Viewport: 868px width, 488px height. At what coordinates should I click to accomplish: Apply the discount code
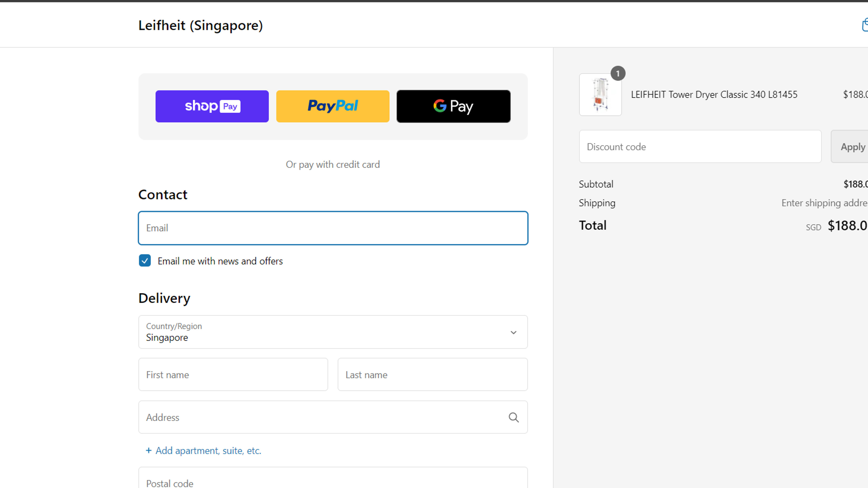850,146
